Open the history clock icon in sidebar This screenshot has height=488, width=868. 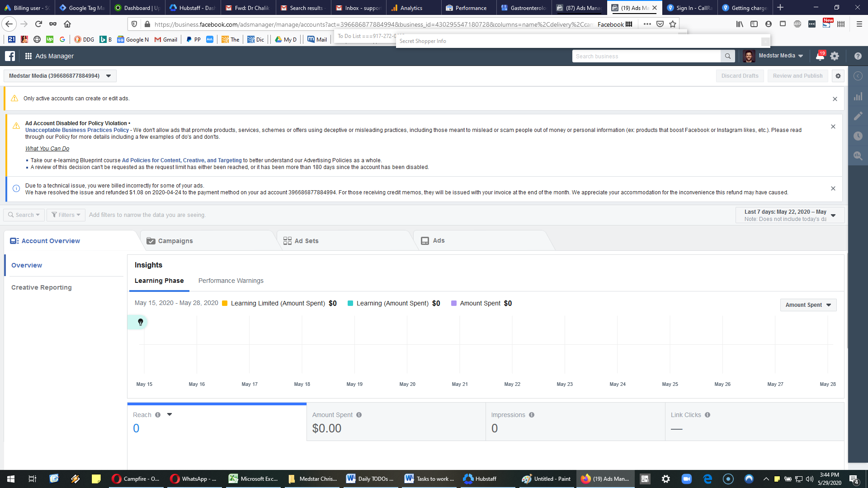[x=858, y=136]
